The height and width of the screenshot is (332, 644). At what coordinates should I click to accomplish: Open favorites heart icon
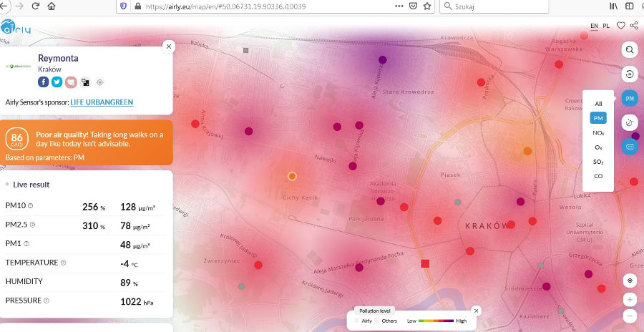(621, 26)
